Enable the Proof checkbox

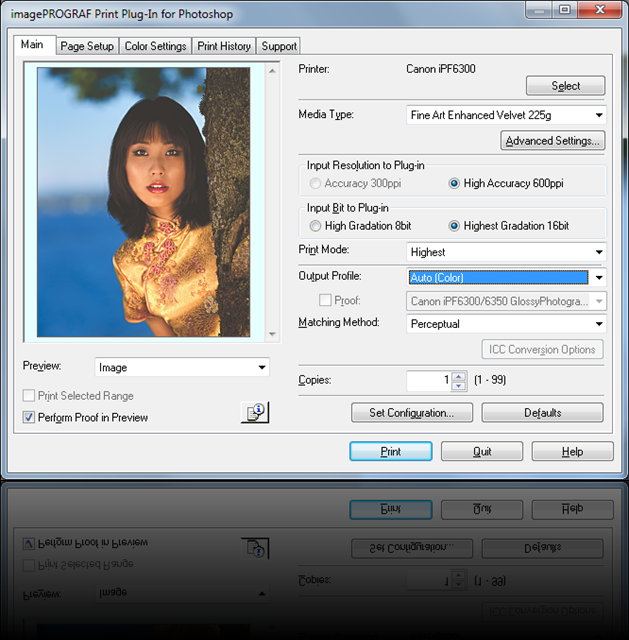point(325,300)
